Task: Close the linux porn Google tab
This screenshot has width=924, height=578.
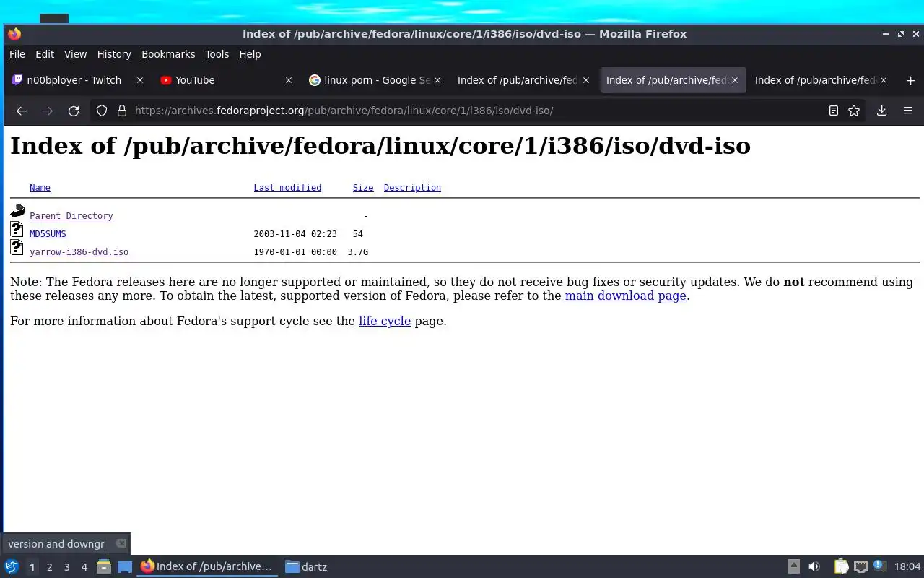Action: tap(437, 80)
